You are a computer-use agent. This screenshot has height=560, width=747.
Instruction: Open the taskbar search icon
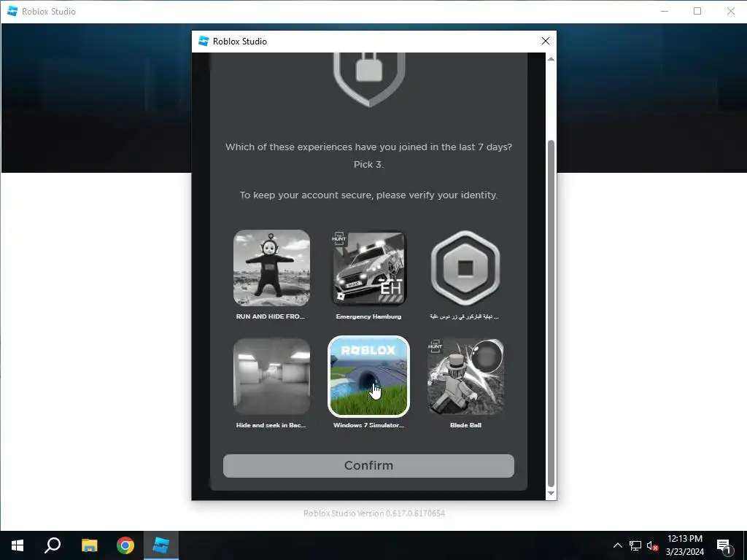pyautogui.click(x=53, y=545)
